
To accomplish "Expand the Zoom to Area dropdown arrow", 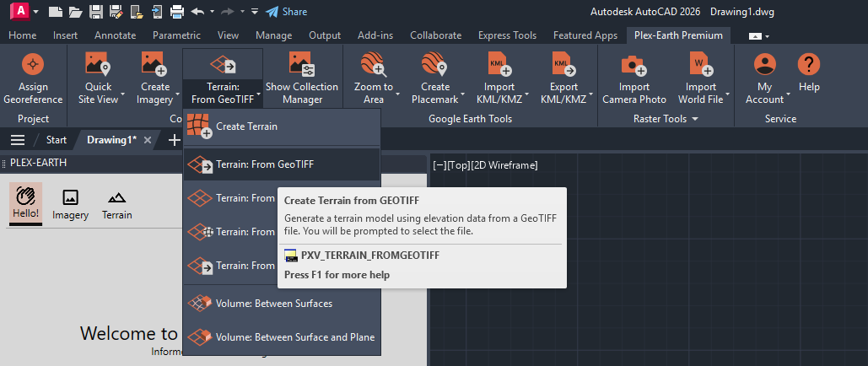I will [x=398, y=94].
